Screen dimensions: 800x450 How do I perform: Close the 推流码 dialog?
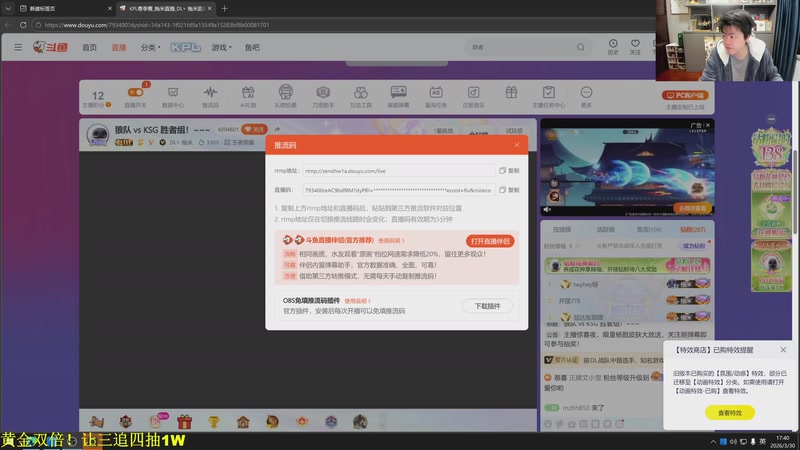coord(517,145)
